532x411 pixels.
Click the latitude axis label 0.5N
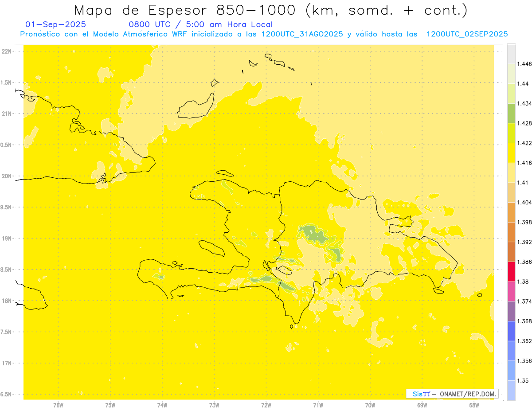[x=6, y=145]
